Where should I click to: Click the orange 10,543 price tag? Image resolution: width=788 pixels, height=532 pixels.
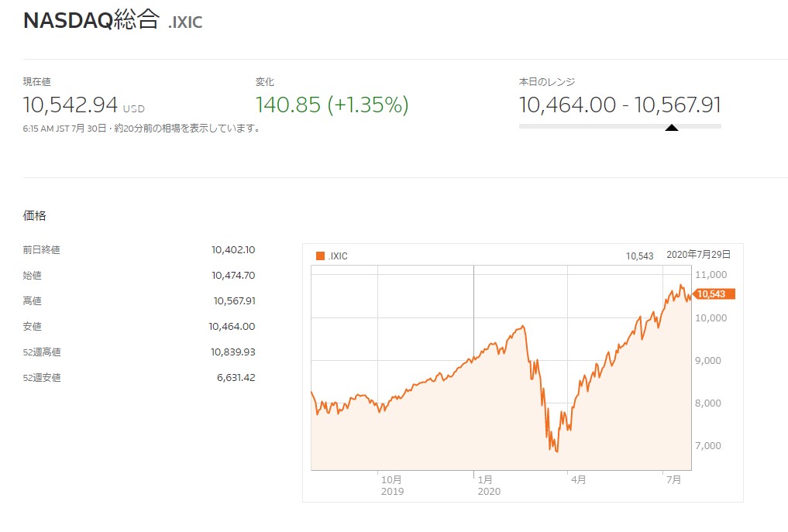[x=714, y=294]
